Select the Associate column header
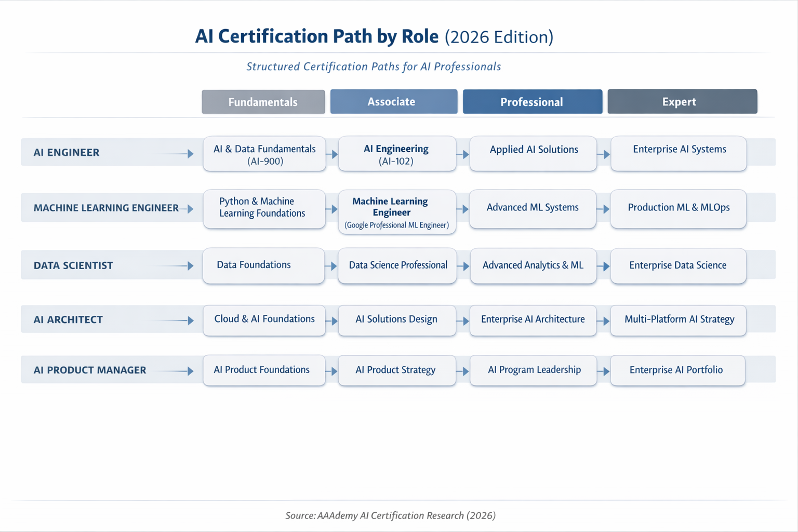The image size is (798, 532). 393,102
